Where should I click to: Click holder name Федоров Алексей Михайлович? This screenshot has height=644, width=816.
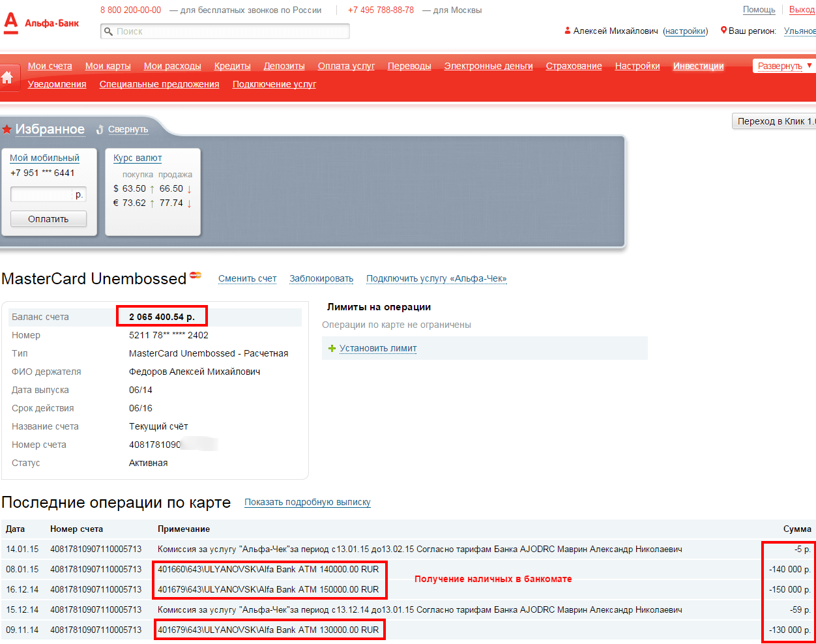point(194,372)
